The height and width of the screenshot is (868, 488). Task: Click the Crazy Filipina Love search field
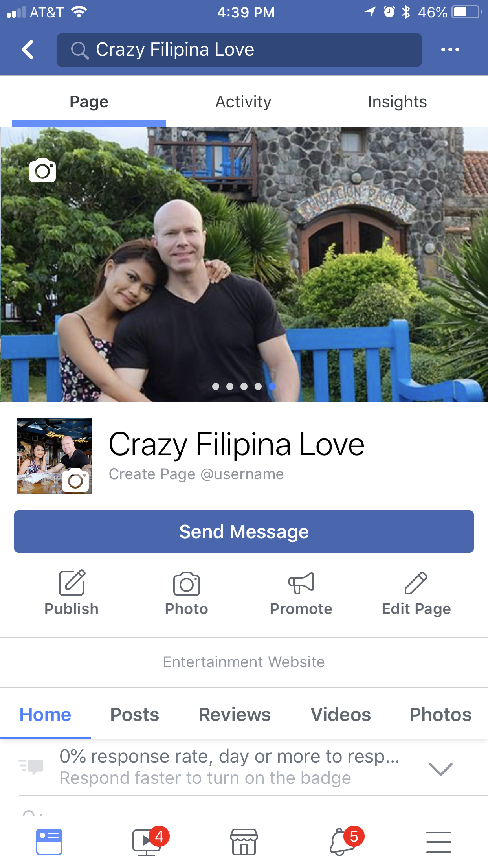click(x=239, y=50)
